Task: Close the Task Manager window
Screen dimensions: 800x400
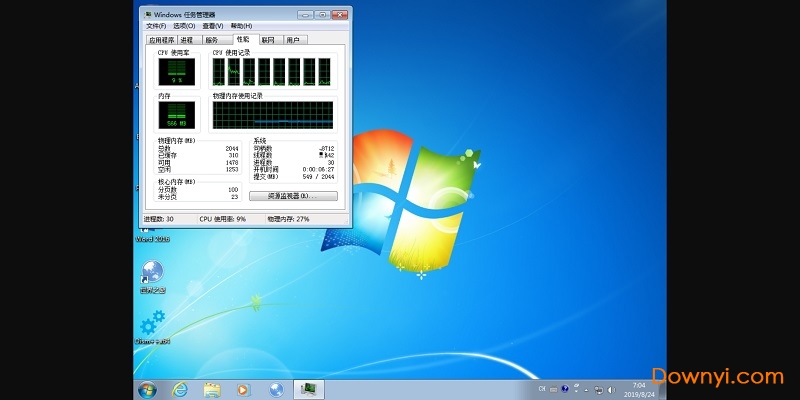Action: coord(339,15)
